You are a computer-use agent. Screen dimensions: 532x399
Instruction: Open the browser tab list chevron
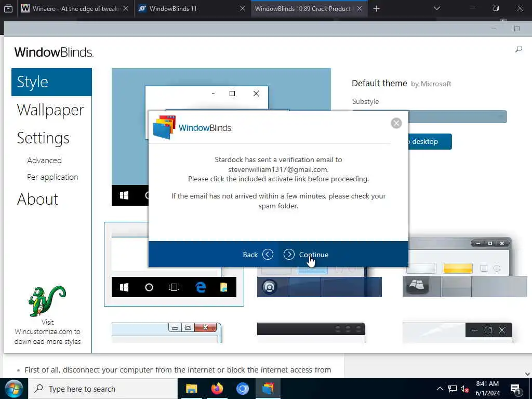[x=437, y=8]
